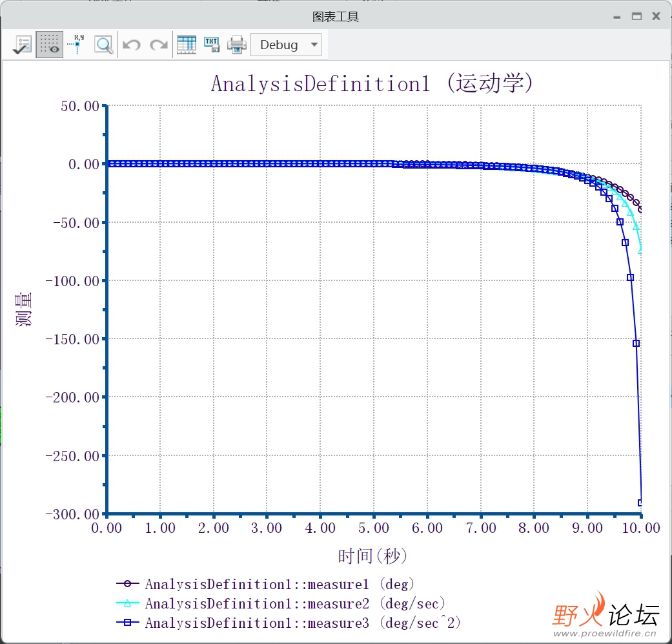This screenshot has width=672, height=644.
Task: Toggle the grid line display button
Action: 49,45
